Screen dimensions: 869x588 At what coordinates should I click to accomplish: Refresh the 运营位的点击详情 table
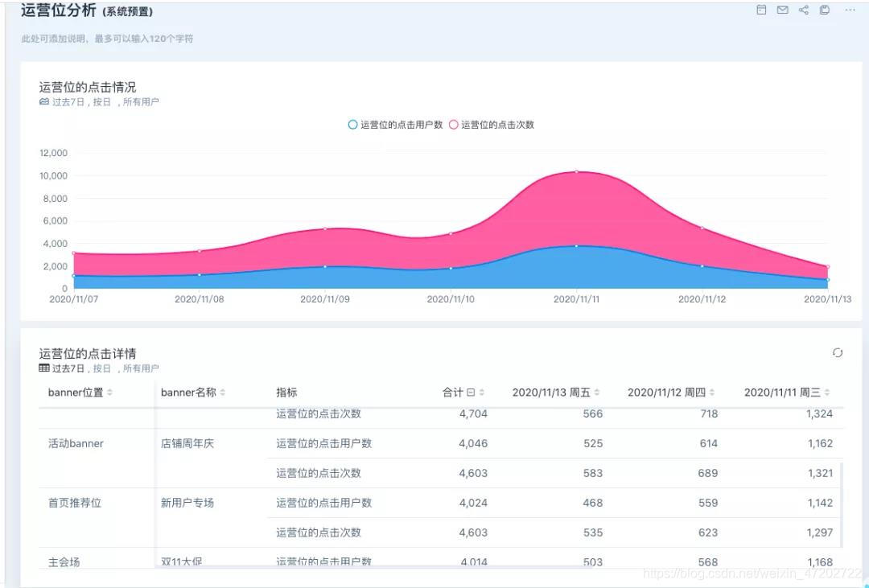[838, 352]
